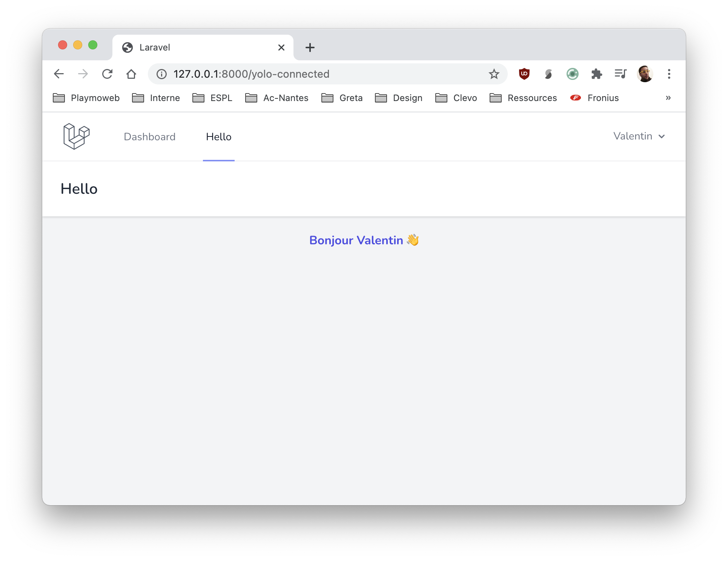
Task: Select the Hello nav tab
Action: (218, 137)
